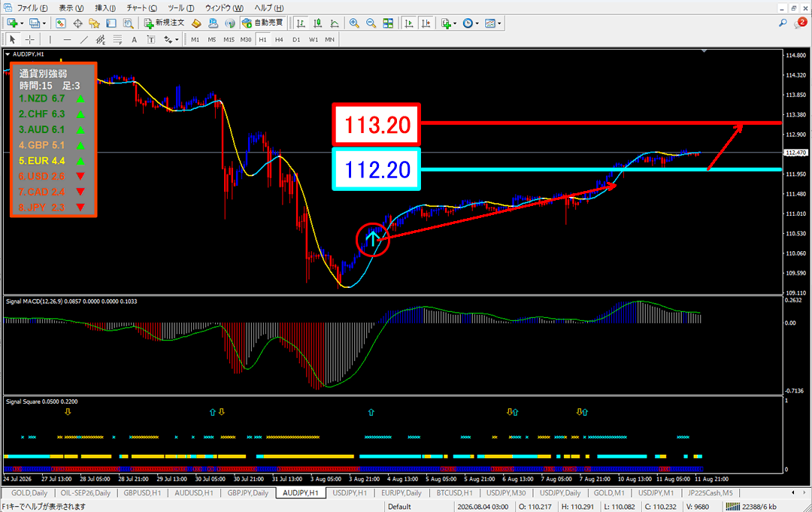The width and height of the screenshot is (812, 512).
Task: Click the Default profile in status bar
Action: 399,507
